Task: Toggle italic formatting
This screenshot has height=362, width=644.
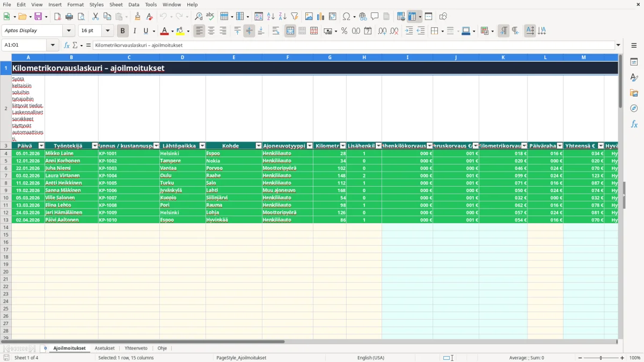Action: [134, 31]
